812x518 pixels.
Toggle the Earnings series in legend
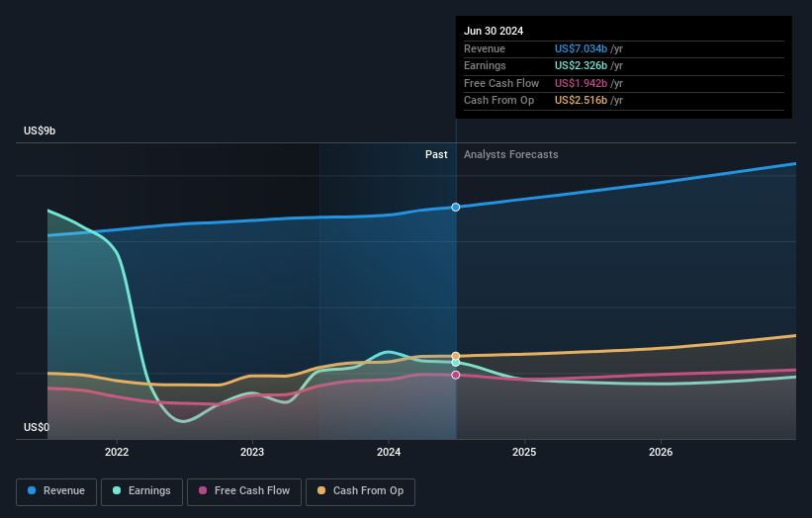[x=142, y=491]
